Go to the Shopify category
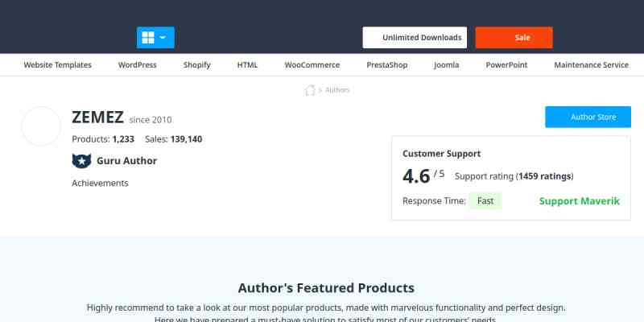 click(x=197, y=65)
